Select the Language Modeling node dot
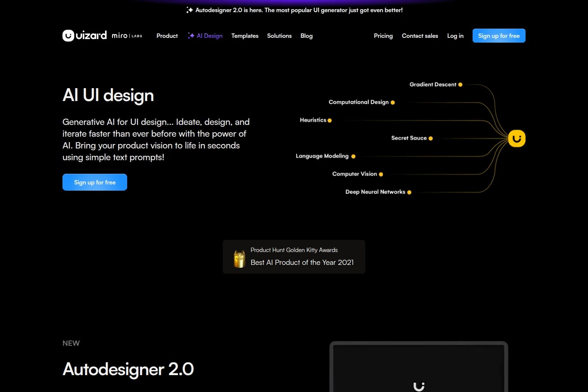The height and width of the screenshot is (392, 588). [353, 156]
